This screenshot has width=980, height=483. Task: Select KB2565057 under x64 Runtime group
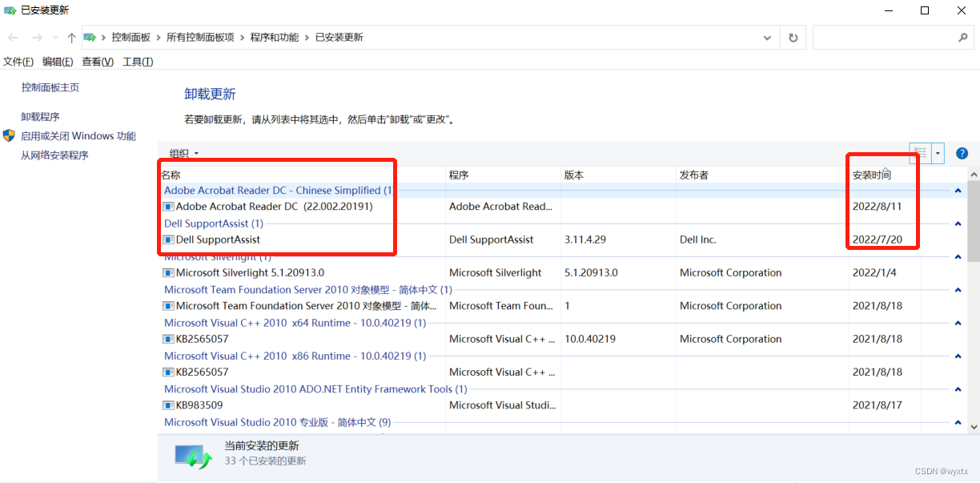point(540,339)
